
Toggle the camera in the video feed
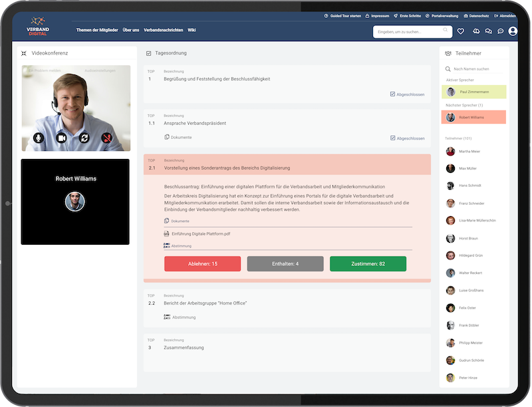point(62,138)
